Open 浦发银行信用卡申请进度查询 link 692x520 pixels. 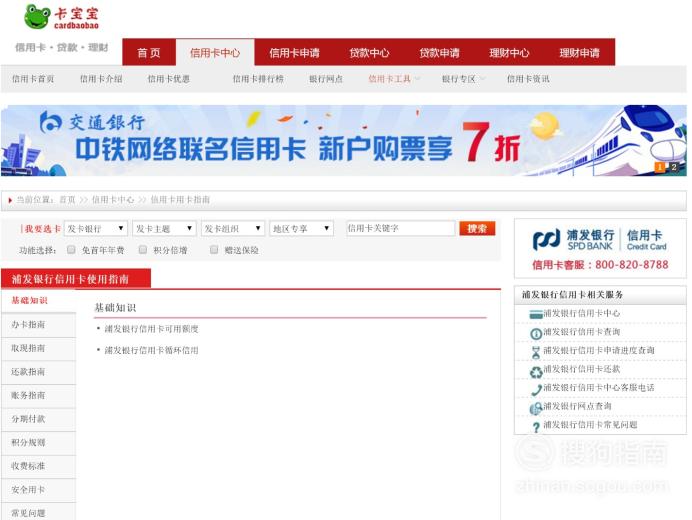point(599,350)
